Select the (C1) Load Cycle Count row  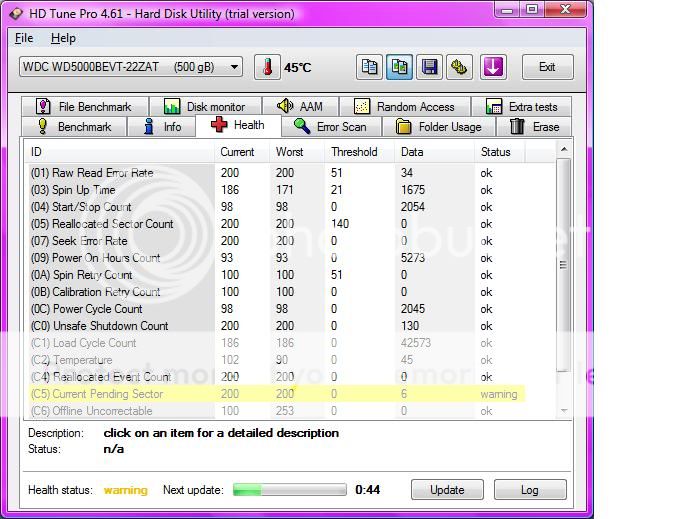277,343
